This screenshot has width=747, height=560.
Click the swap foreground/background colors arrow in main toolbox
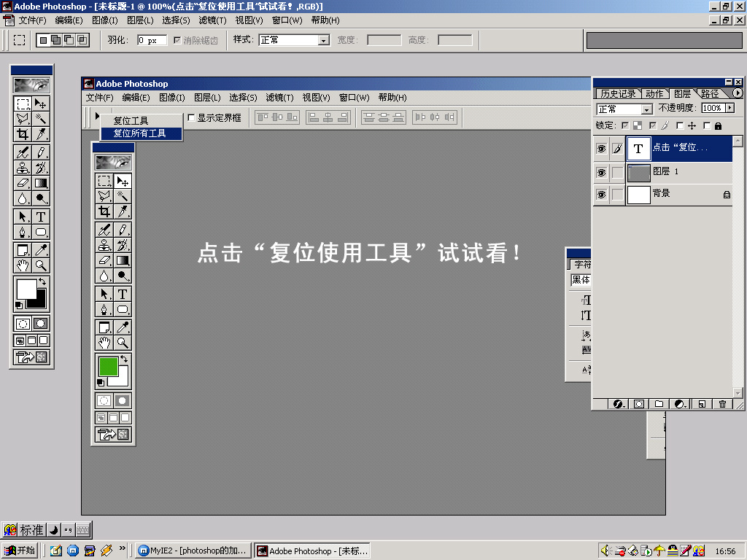[x=42, y=281]
